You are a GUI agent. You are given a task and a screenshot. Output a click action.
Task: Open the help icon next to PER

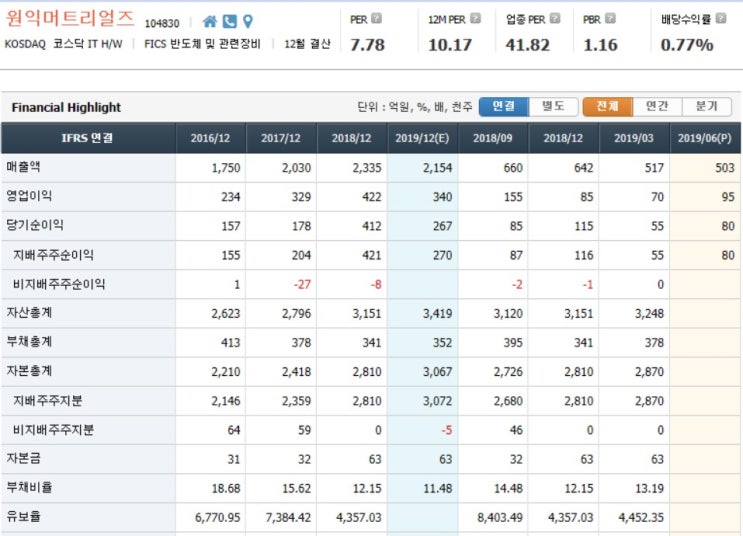point(376,18)
